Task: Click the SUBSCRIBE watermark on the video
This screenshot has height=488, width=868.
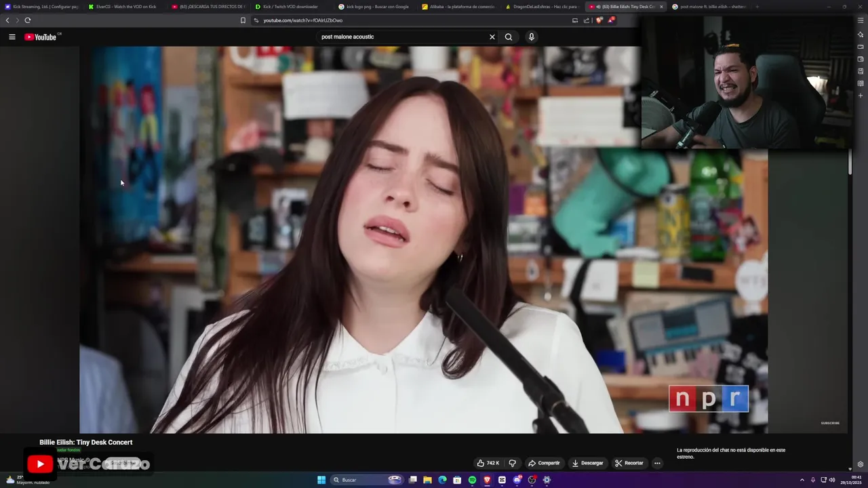Action: [830, 423]
